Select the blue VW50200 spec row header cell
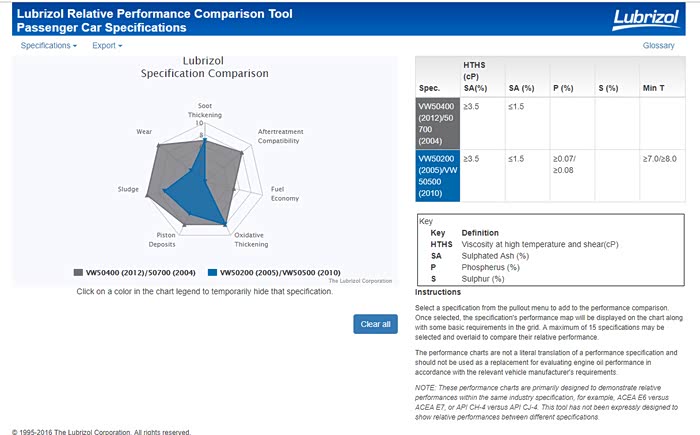The height and width of the screenshot is (435, 700). 437,176
